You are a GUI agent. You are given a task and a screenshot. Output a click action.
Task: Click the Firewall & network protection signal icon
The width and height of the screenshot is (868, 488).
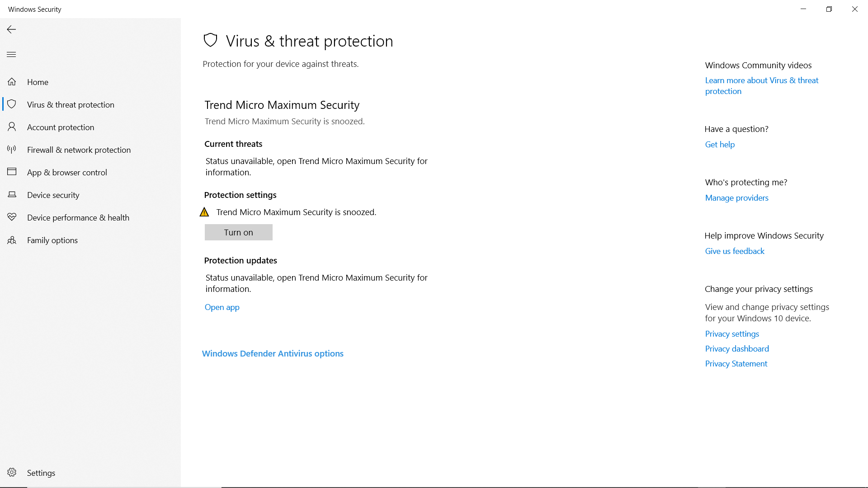(x=12, y=150)
